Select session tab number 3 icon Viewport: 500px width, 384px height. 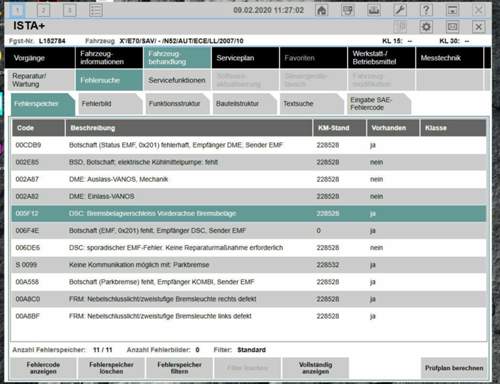(x=70, y=10)
